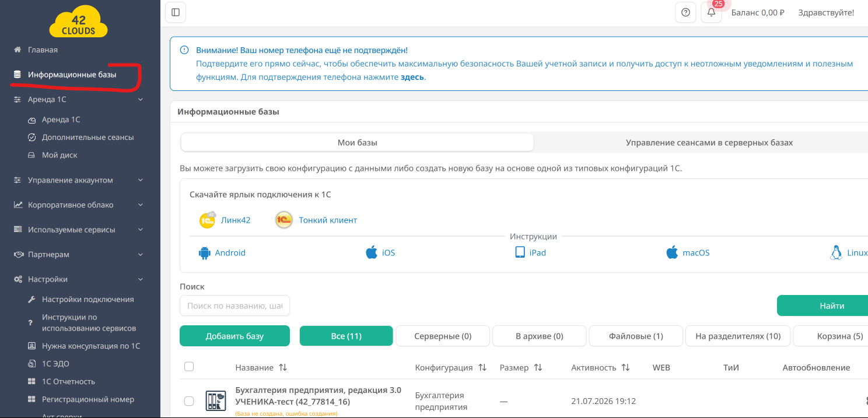Click the Linux penguin icon
The height and width of the screenshot is (418, 868).
[x=836, y=252]
